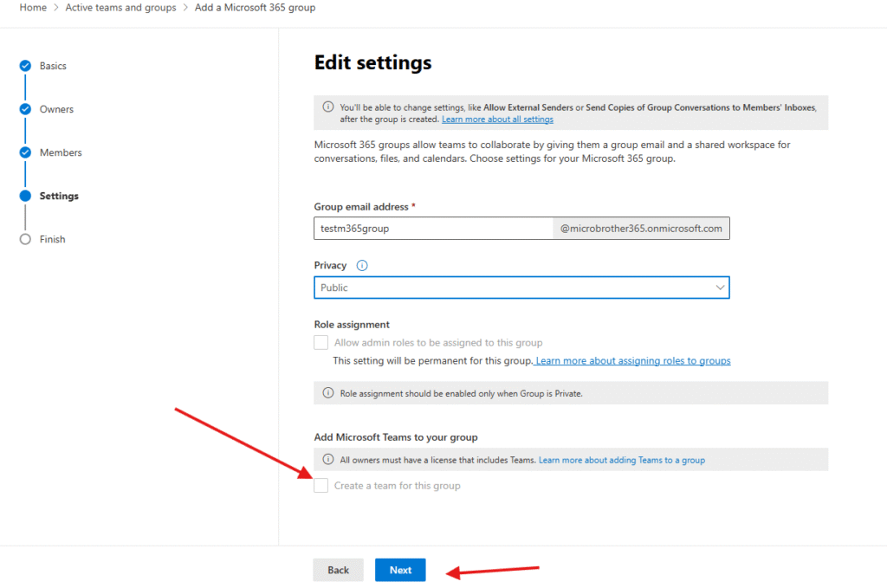This screenshot has height=588, width=887.
Task: Click the Group email address field
Action: [x=433, y=229]
